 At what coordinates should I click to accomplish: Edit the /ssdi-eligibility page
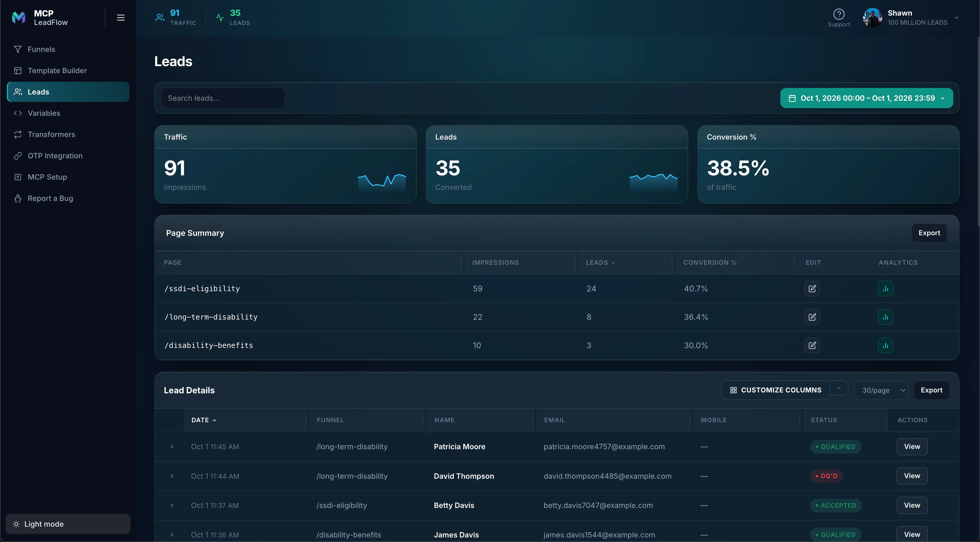point(812,289)
